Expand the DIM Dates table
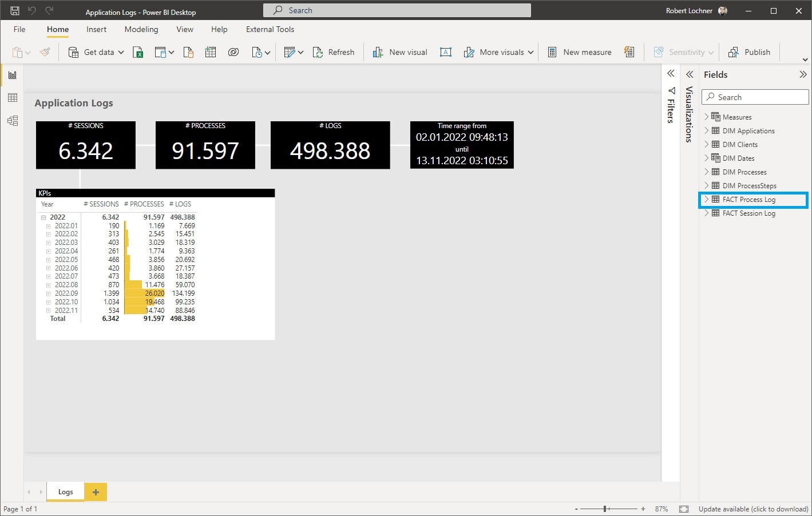 (707, 158)
